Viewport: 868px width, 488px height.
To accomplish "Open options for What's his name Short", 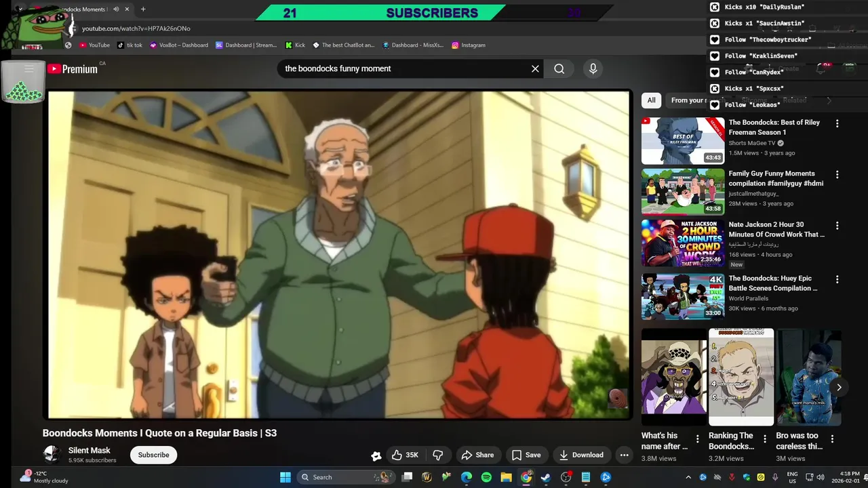I will click(x=698, y=439).
